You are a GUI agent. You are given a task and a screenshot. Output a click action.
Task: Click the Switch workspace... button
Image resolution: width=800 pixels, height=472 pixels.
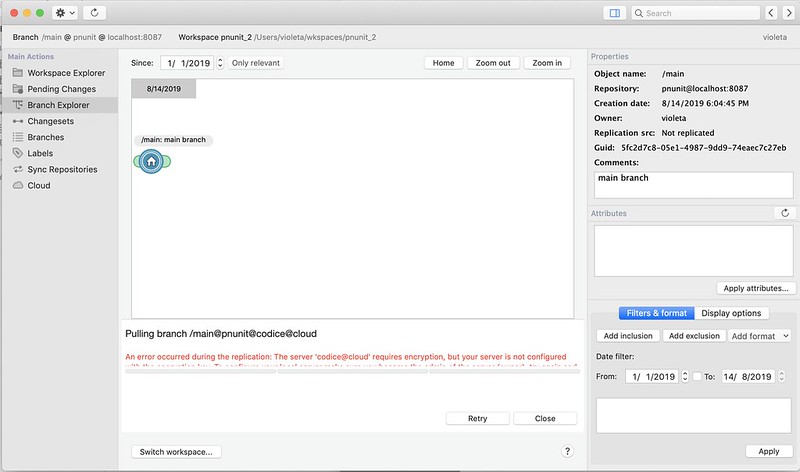176,452
